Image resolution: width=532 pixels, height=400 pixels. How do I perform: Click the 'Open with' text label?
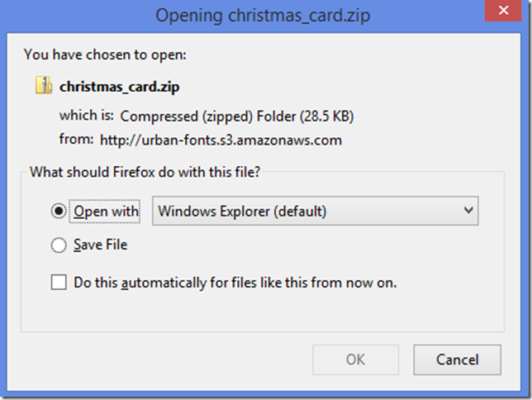coord(107,212)
